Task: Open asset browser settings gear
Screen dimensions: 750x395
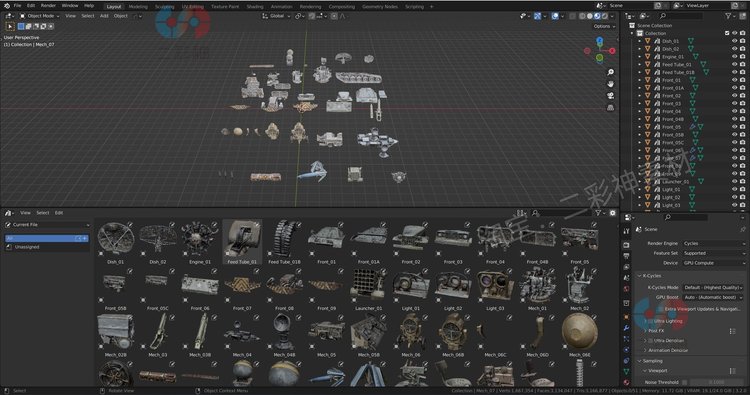Action: click(x=612, y=213)
